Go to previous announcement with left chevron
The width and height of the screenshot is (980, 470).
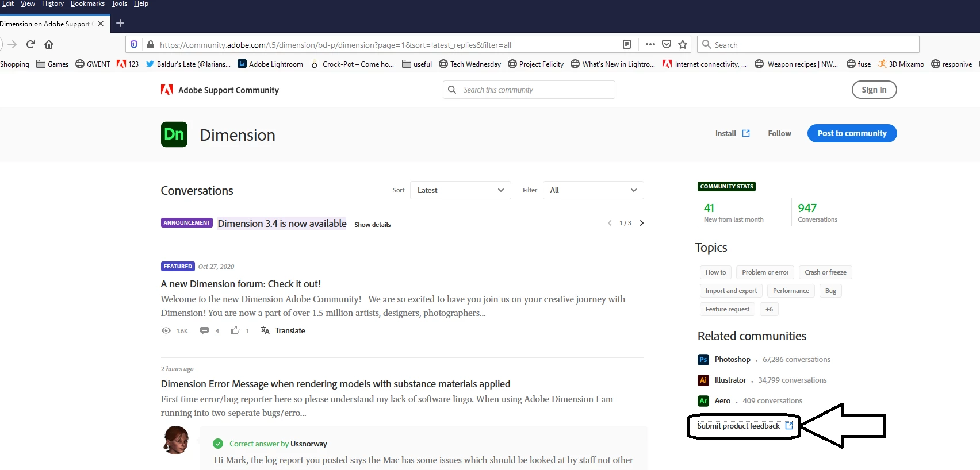click(610, 223)
